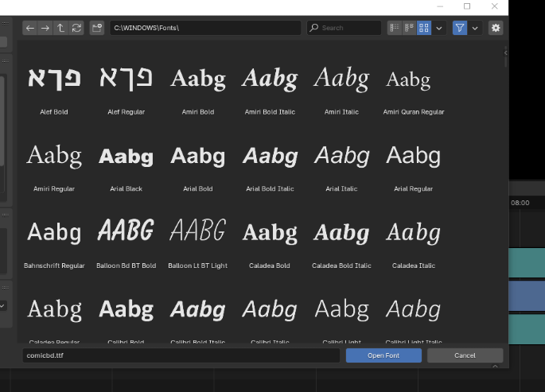This screenshot has height=392, width=545.
Task: Go forward to next folder
Action: pos(45,28)
